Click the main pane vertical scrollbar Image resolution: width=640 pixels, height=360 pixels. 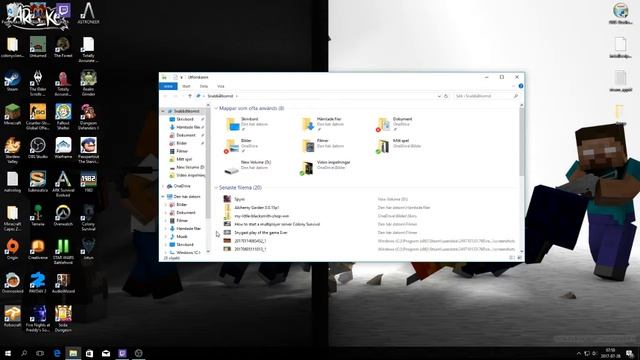click(x=521, y=143)
